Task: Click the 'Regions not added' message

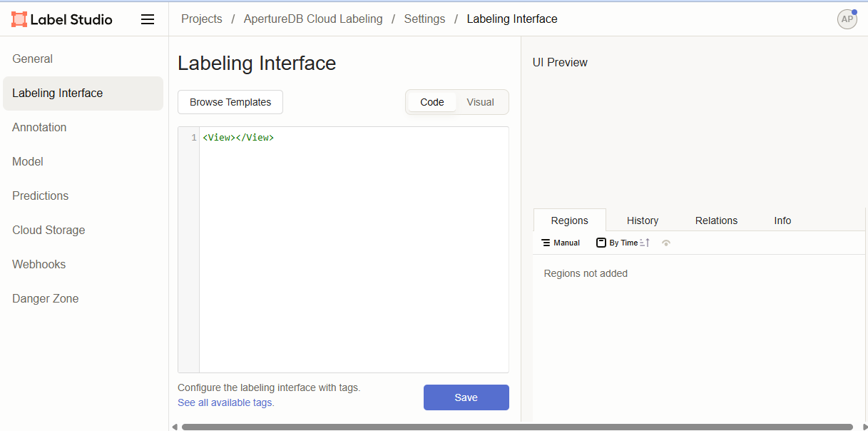Action: click(x=586, y=273)
